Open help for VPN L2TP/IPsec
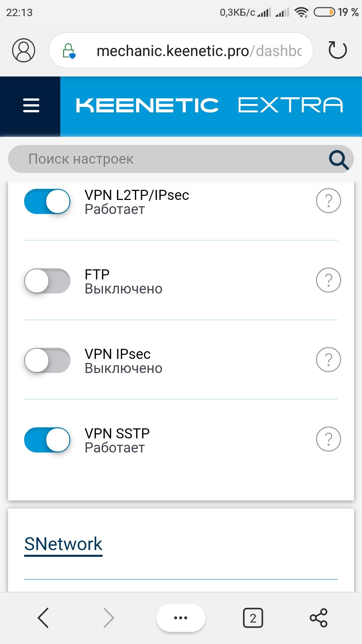The image size is (362, 644). pos(328,201)
